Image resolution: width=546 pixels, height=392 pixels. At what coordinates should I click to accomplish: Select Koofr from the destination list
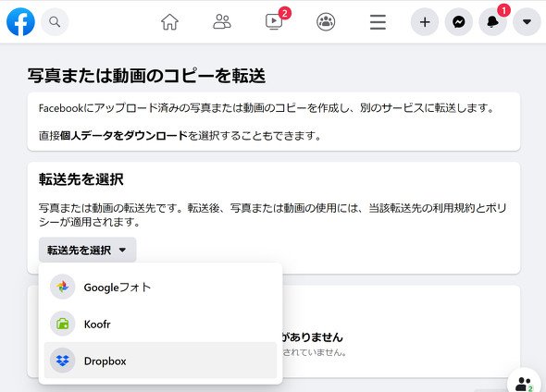160,324
